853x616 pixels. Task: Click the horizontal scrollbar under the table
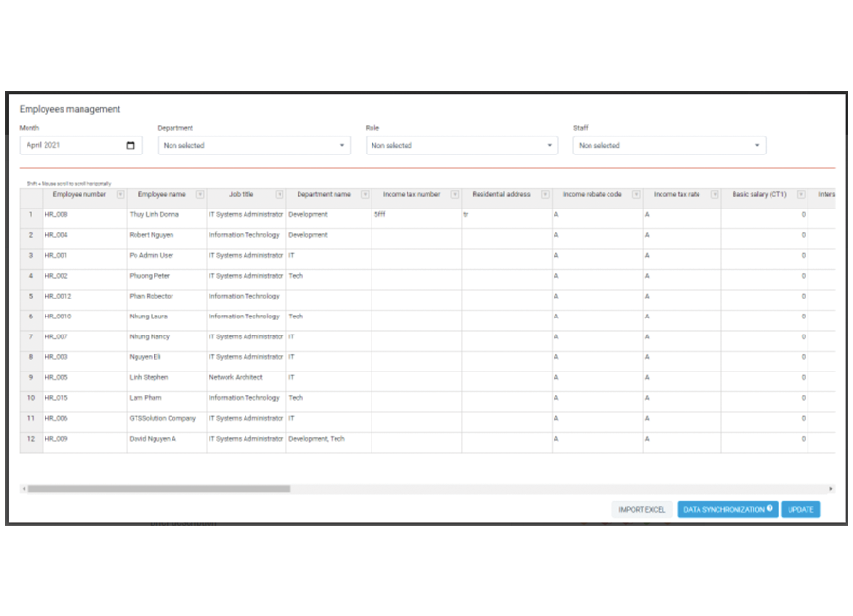click(159, 489)
